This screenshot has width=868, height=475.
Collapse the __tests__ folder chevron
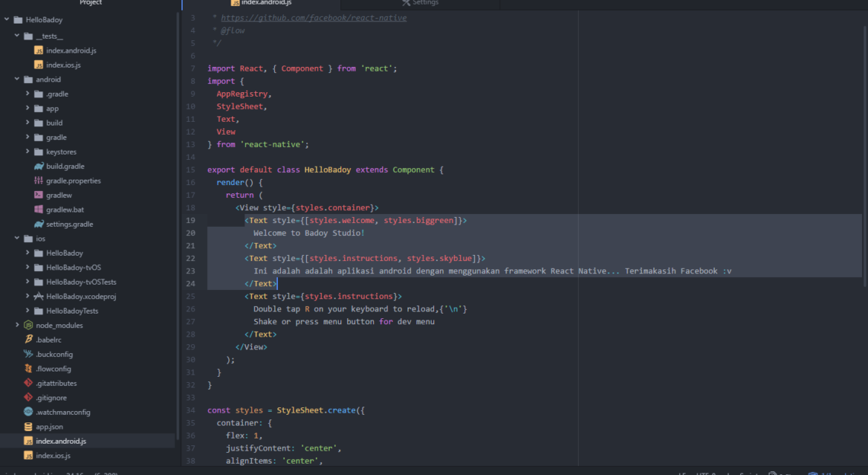point(17,36)
